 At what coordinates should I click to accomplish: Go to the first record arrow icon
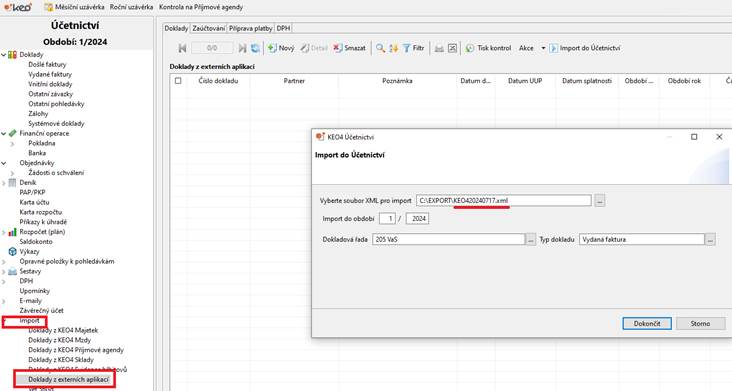(182, 48)
